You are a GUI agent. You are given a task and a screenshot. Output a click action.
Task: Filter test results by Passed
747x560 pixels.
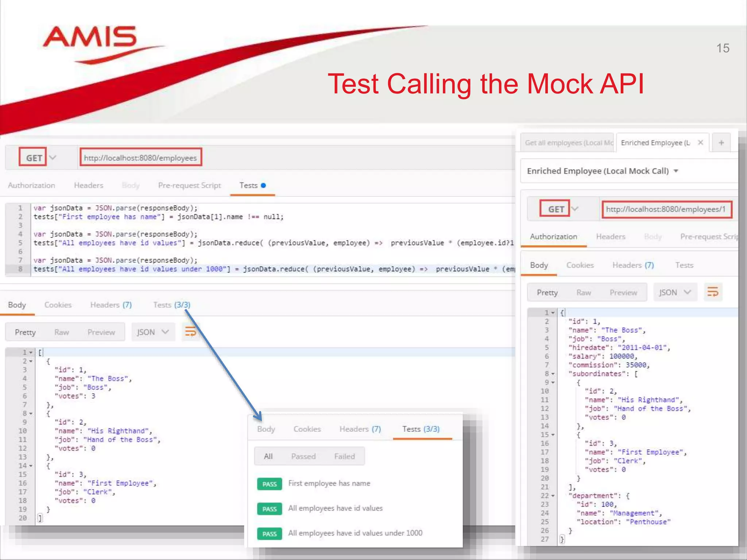[303, 456]
